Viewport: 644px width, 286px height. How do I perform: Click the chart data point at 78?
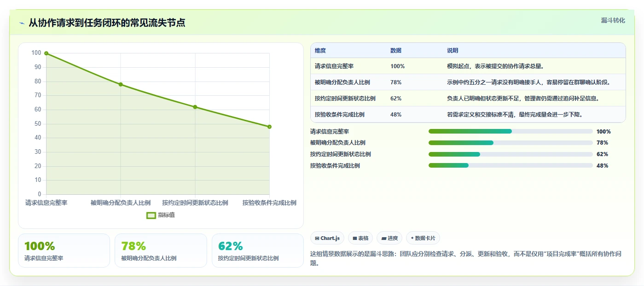121,84
